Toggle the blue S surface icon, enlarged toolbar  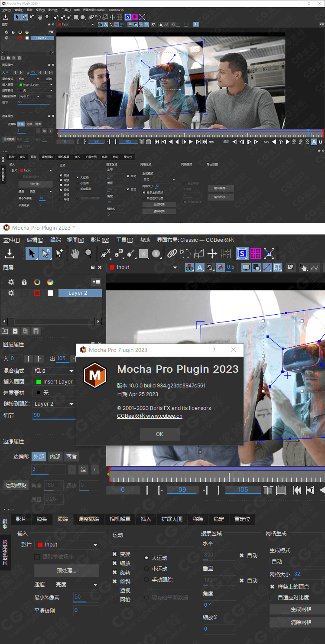click(x=242, y=254)
